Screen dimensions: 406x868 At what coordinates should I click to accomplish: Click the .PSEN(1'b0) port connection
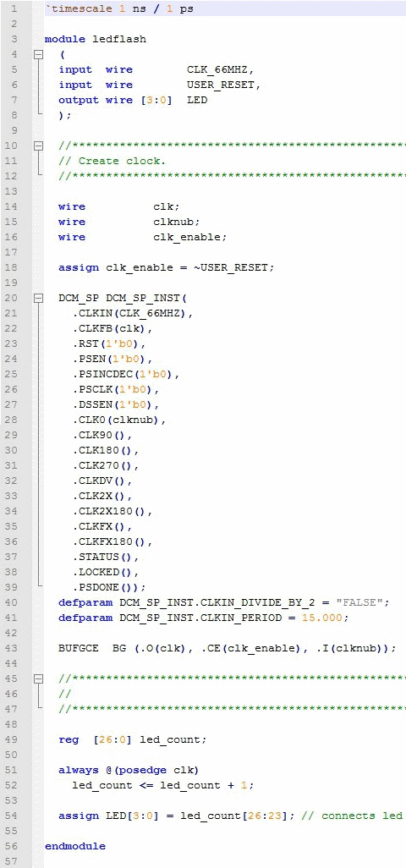112,359
